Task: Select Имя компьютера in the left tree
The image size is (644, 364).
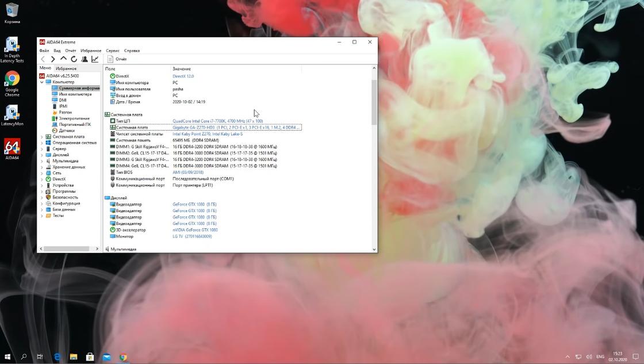Action: point(72,94)
